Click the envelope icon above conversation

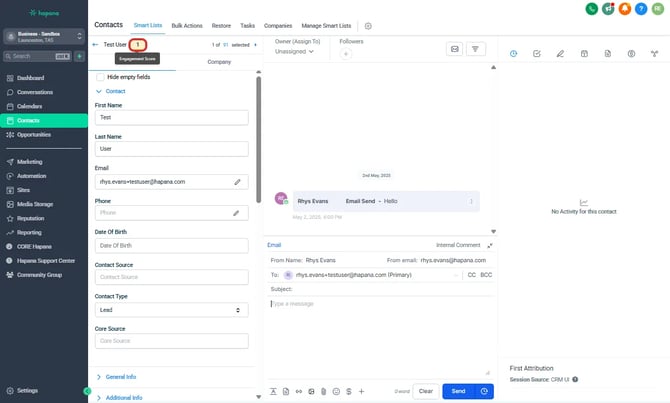(453, 48)
